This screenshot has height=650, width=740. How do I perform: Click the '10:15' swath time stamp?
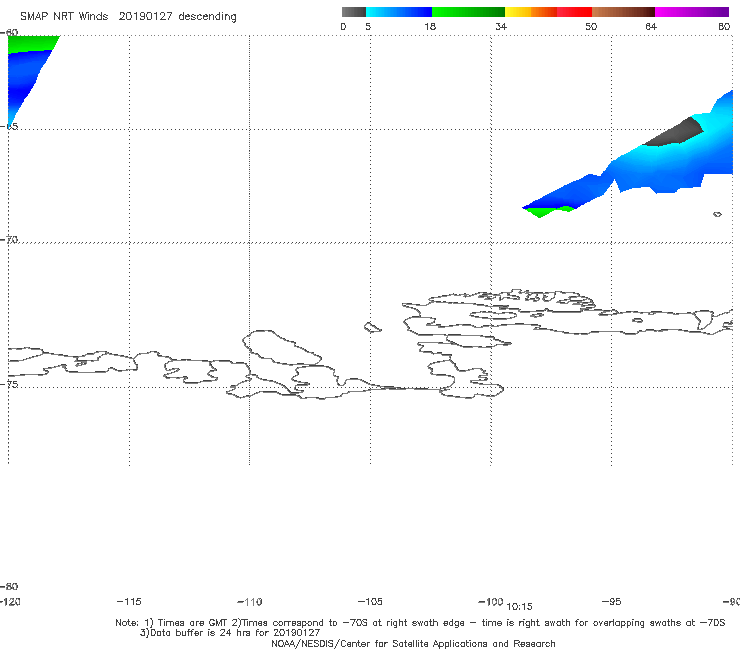coord(519,607)
